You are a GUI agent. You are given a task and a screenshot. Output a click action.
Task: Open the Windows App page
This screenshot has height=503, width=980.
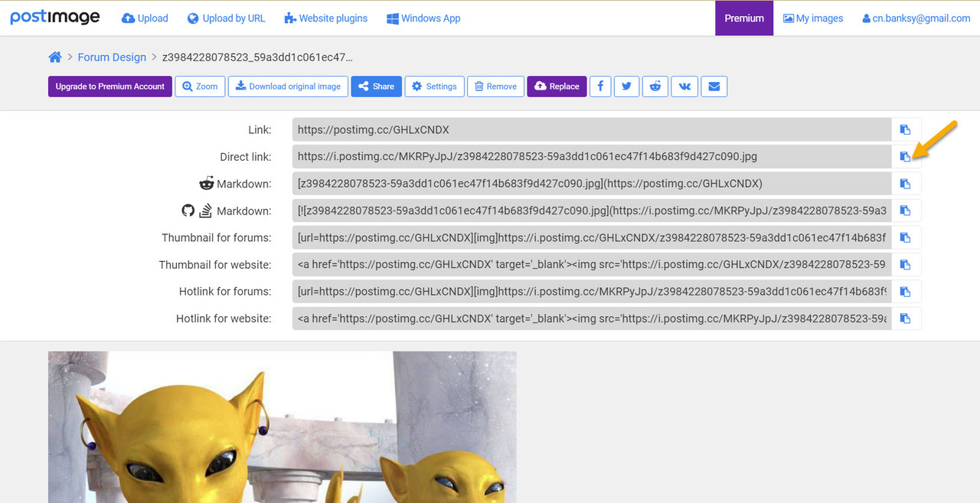click(423, 18)
